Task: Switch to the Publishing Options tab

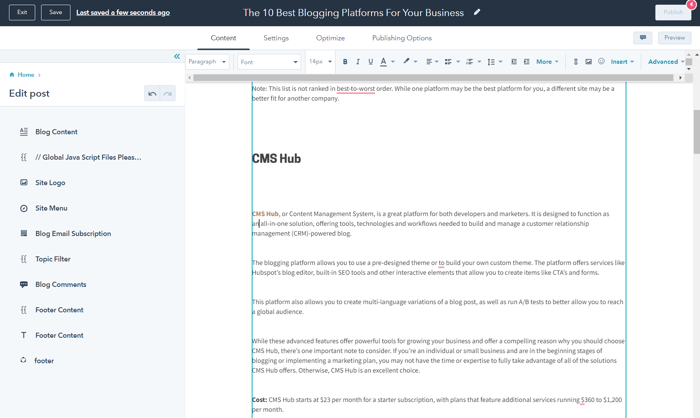Action: click(402, 38)
